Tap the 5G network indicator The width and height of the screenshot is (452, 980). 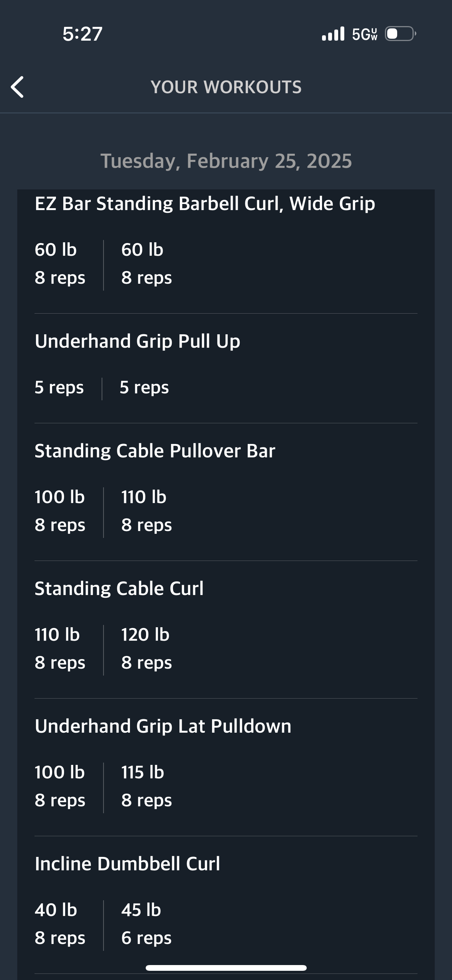point(365,34)
